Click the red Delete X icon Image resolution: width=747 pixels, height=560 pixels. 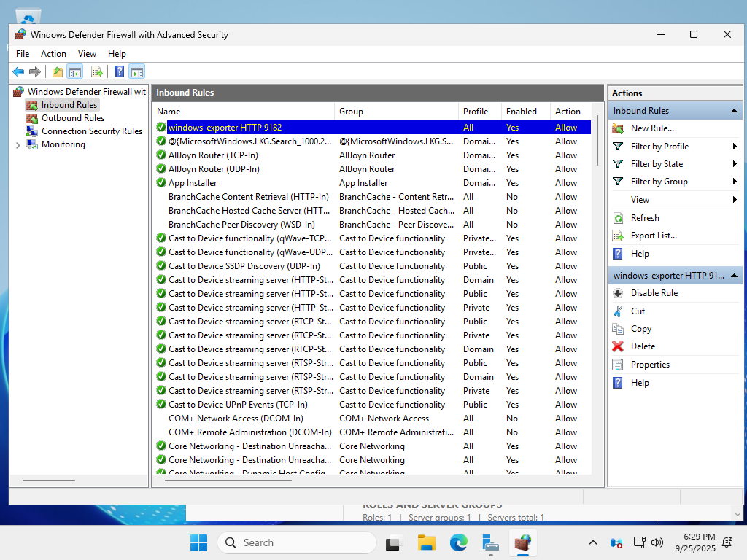tap(618, 346)
